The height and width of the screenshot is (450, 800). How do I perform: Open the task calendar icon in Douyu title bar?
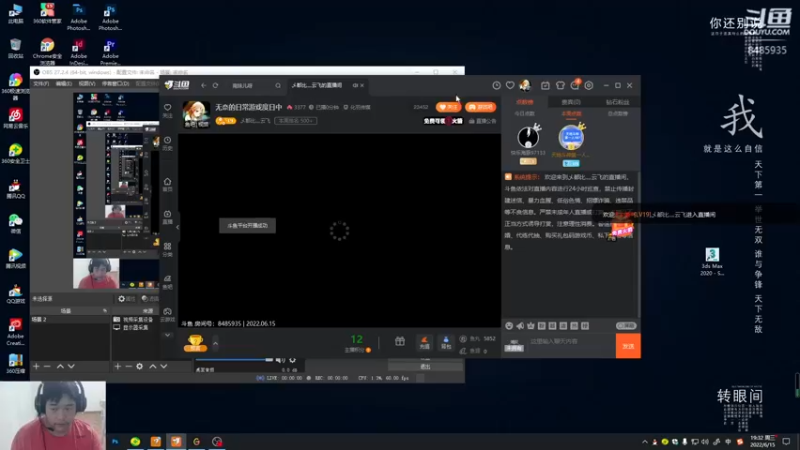pos(545,85)
